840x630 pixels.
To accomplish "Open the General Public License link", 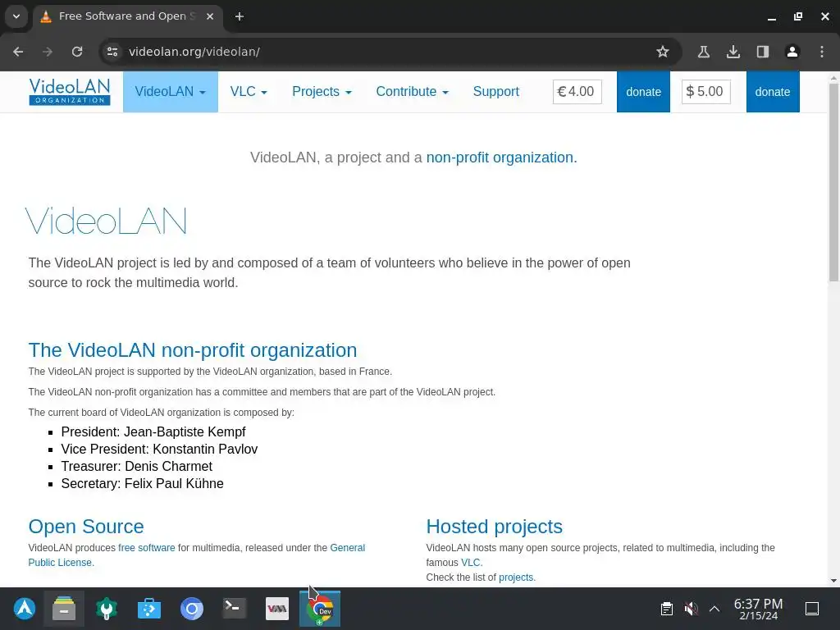I will pos(197,555).
